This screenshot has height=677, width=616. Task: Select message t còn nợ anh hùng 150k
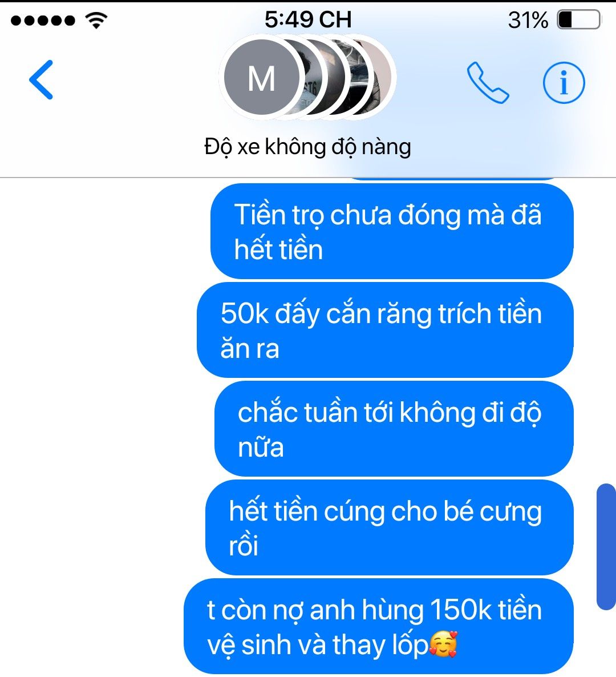point(378,627)
